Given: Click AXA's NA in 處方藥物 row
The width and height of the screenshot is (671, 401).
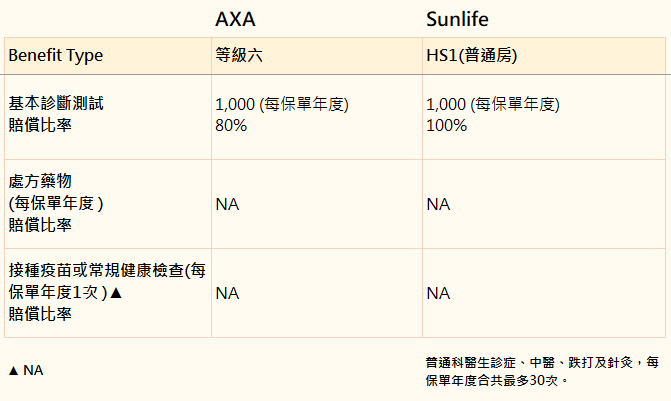Looking at the screenshot, I should click(x=227, y=204).
